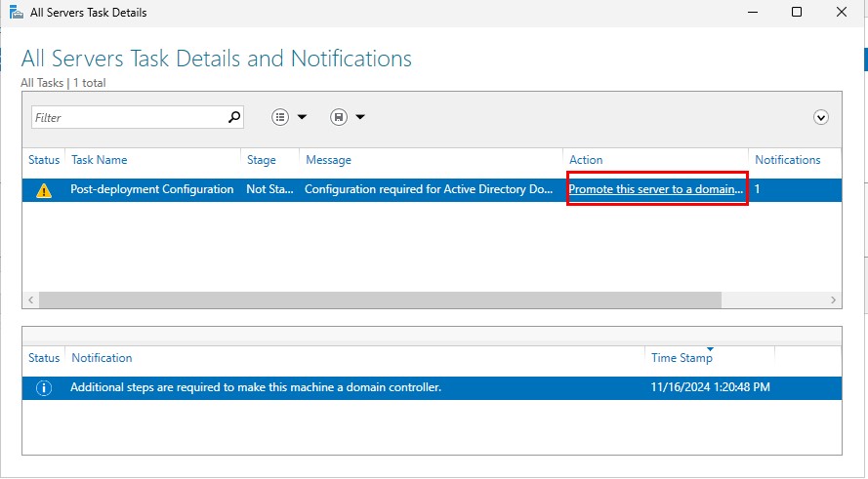
Task: Expand the circled chevron at right of filter bar
Action: (x=821, y=117)
